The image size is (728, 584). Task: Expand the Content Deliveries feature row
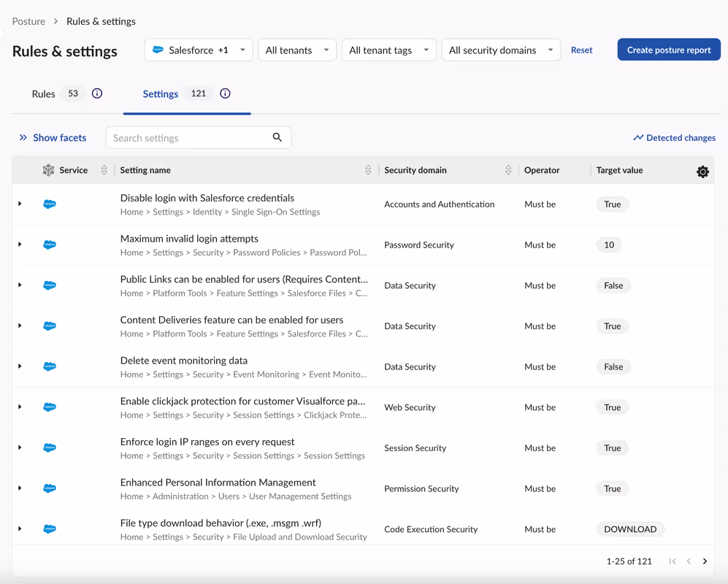(x=20, y=326)
